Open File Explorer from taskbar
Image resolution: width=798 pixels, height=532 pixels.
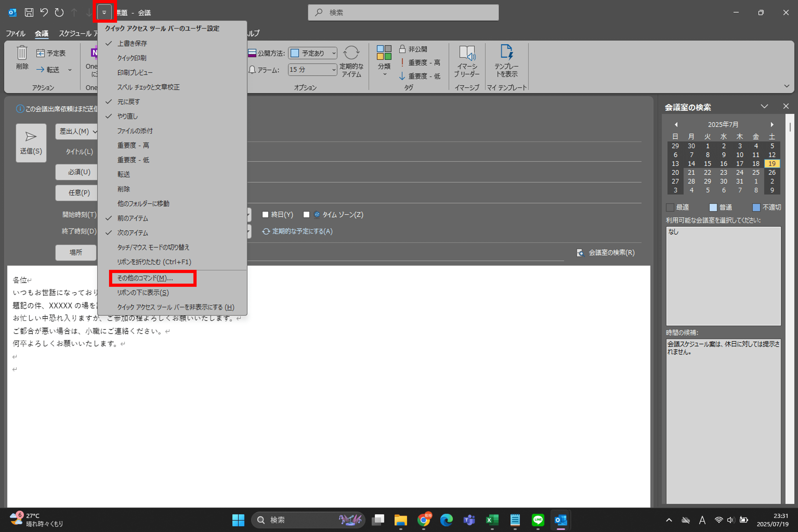click(401, 520)
